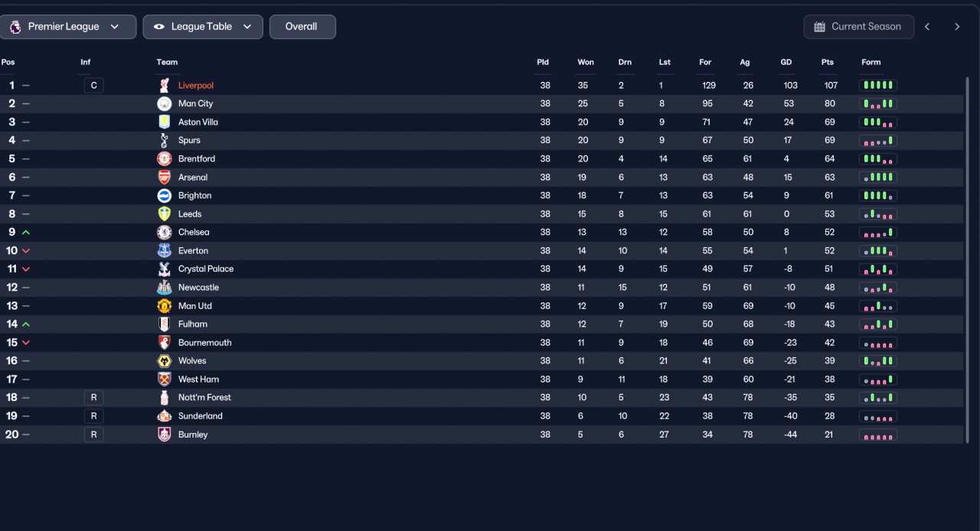Image resolution: width=980 pixels, height=531 pixels.
Task: Click the Liverpool club crest icon
Action: point(164,86)
